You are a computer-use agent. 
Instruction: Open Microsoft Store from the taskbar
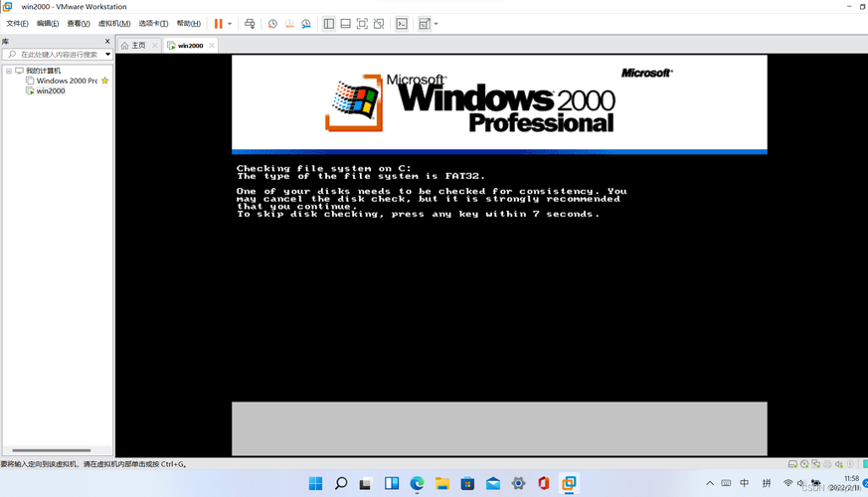coord(467,483)
